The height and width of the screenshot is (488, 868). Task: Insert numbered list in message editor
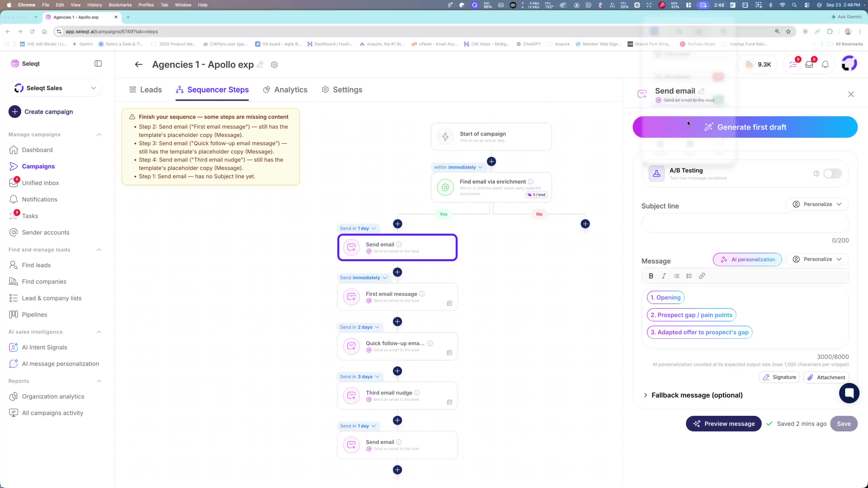pyautogui.click(x=689, y=276)
